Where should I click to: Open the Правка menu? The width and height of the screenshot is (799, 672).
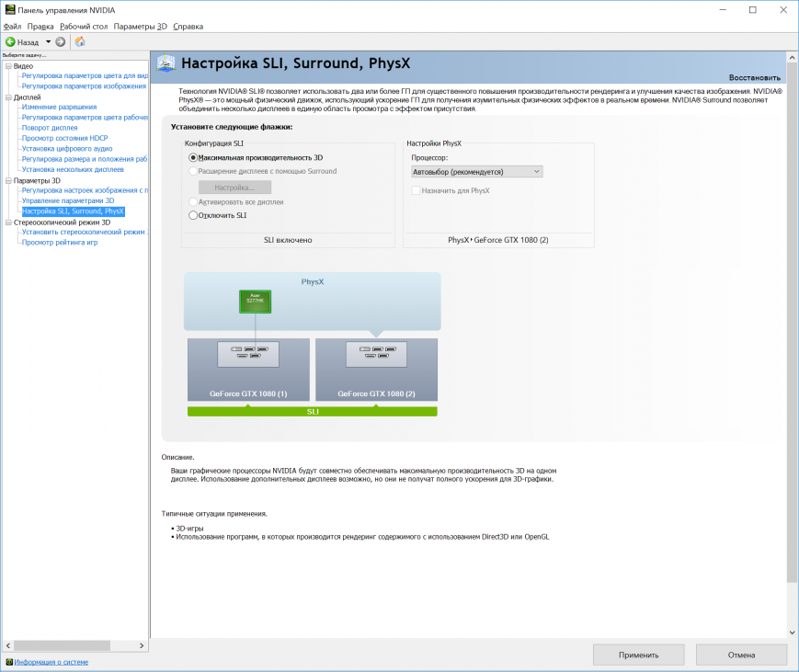tap(40, 27)
